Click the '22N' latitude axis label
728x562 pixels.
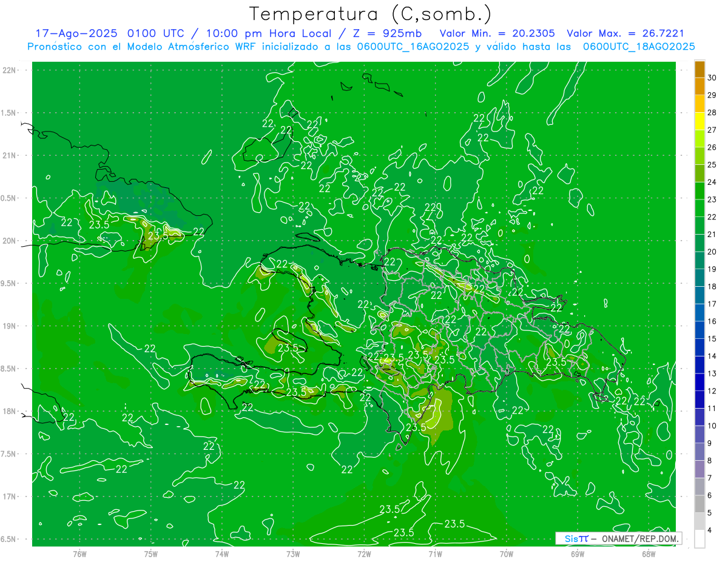click(x=10, y=70)
